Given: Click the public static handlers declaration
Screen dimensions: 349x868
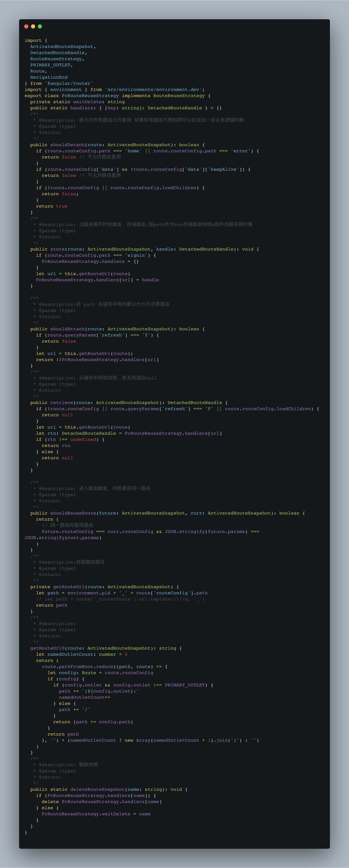Looking at the screenshot, I should (x=126, y=108).
